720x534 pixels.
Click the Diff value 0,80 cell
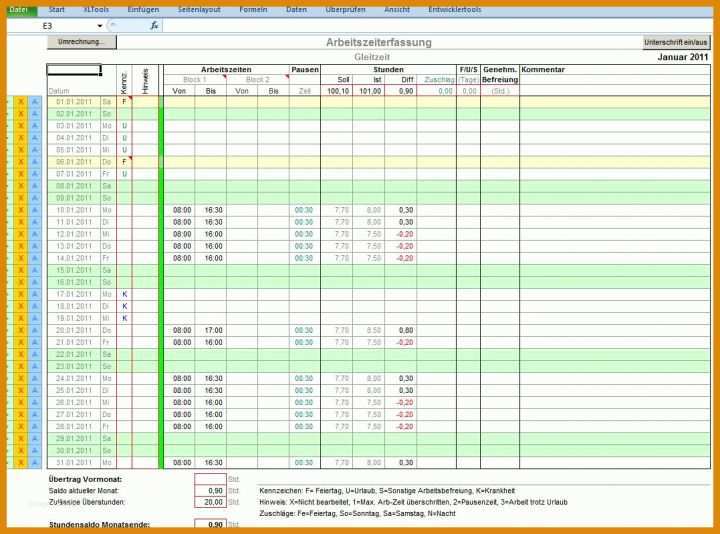[x=401, y=330]
